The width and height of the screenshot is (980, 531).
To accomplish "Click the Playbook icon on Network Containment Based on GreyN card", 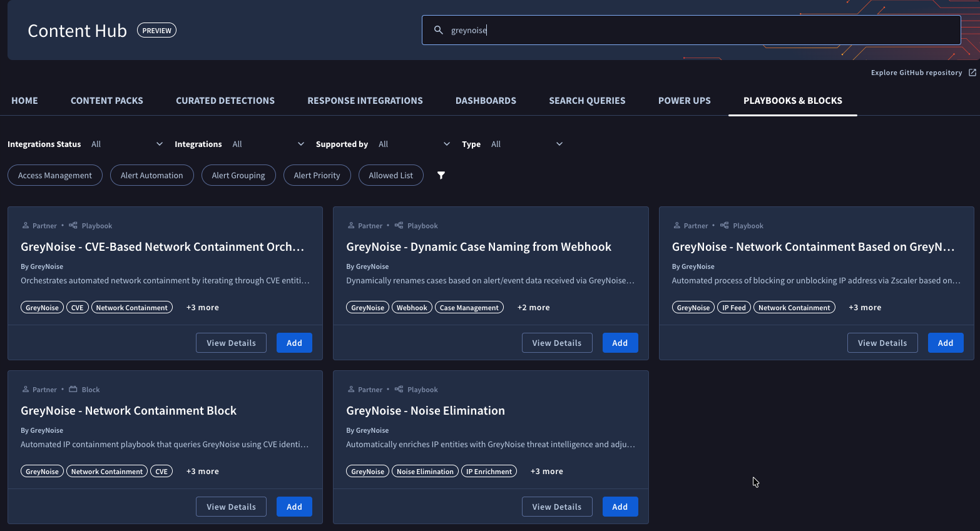I will 725,225.
